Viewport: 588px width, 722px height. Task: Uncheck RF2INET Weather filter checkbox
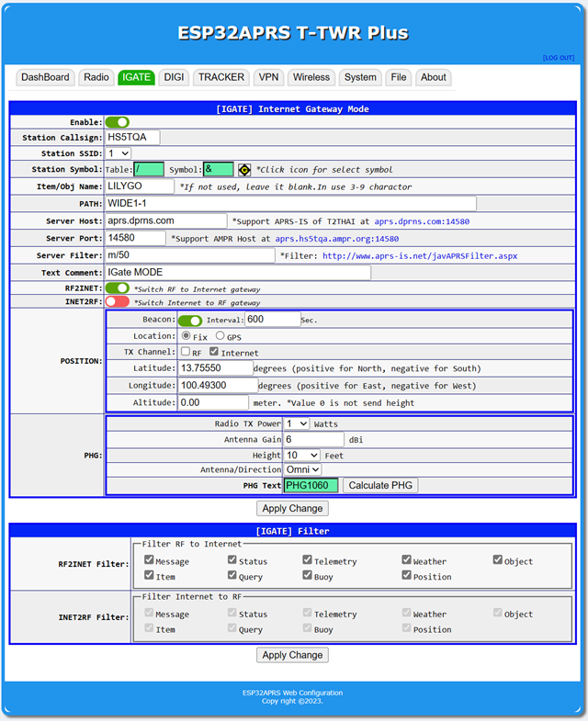coord(406,559)
